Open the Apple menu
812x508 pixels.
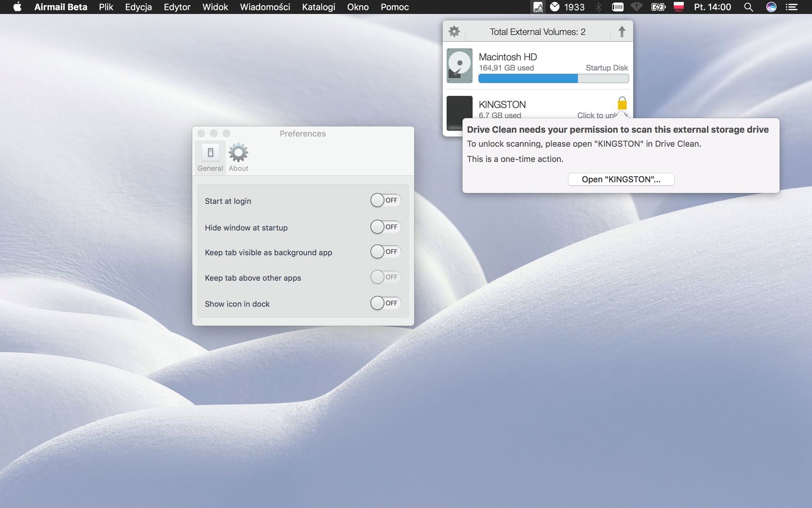(17, 7)
